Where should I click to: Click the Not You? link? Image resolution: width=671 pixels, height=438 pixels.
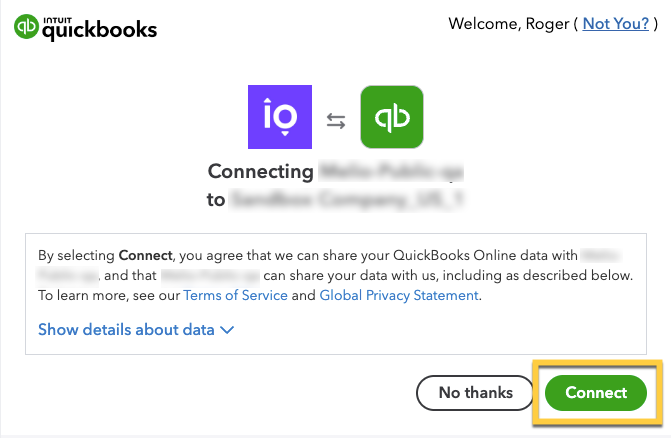click(616, 23)
